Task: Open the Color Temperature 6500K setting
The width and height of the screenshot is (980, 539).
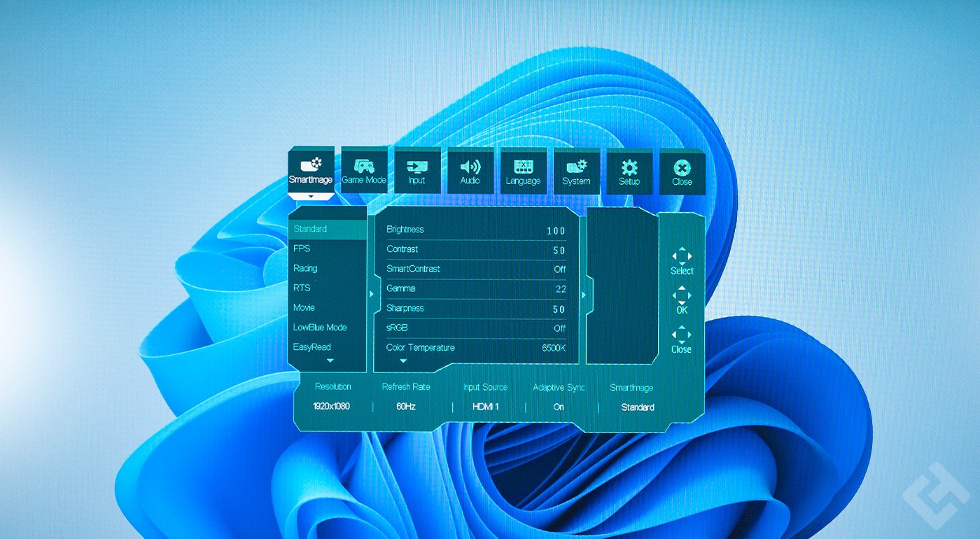Action: [x=476, y=348]
